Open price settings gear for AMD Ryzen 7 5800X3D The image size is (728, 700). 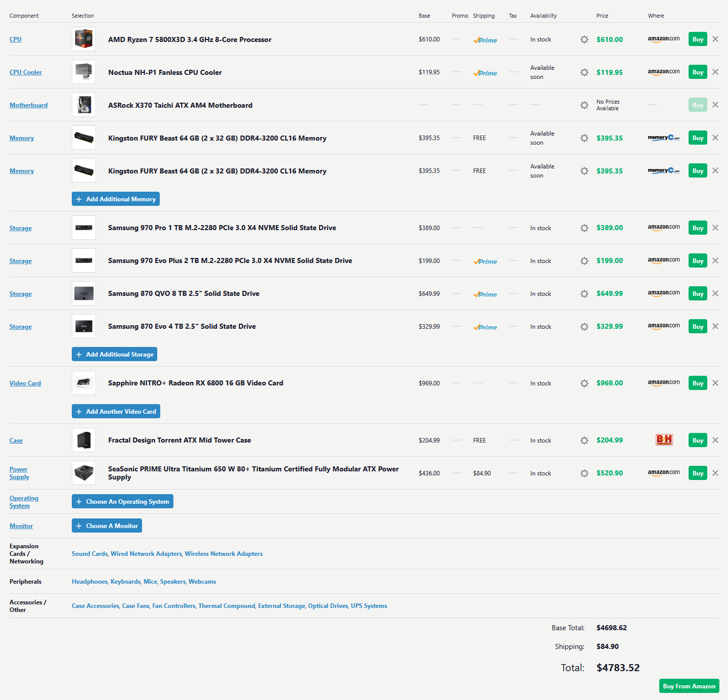[x=584, y=39]
